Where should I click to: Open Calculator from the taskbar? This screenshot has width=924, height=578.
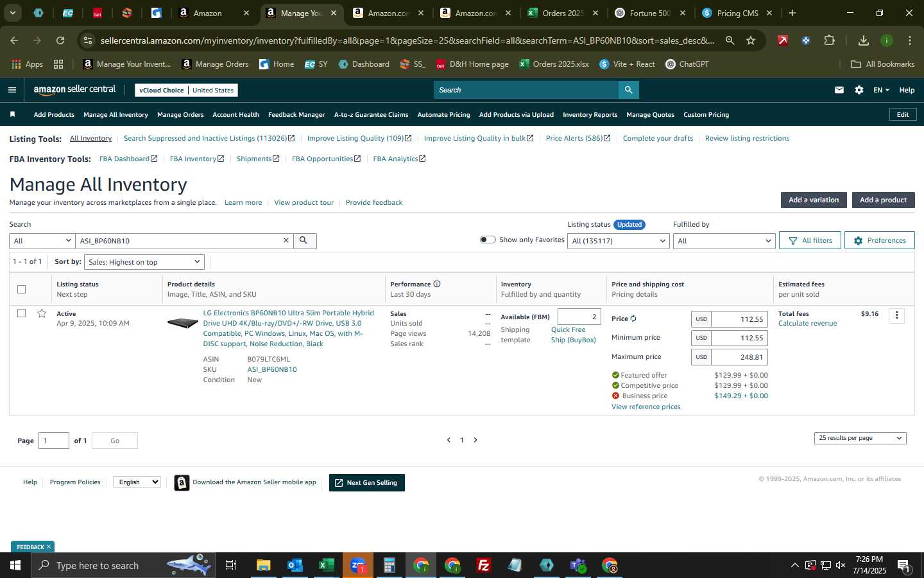pos(389,565)
